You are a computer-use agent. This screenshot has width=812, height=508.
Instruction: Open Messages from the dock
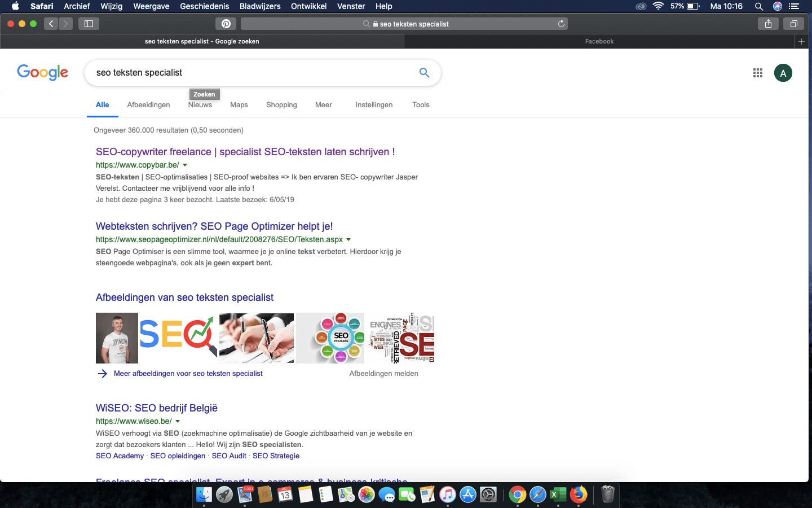point(387,495)
